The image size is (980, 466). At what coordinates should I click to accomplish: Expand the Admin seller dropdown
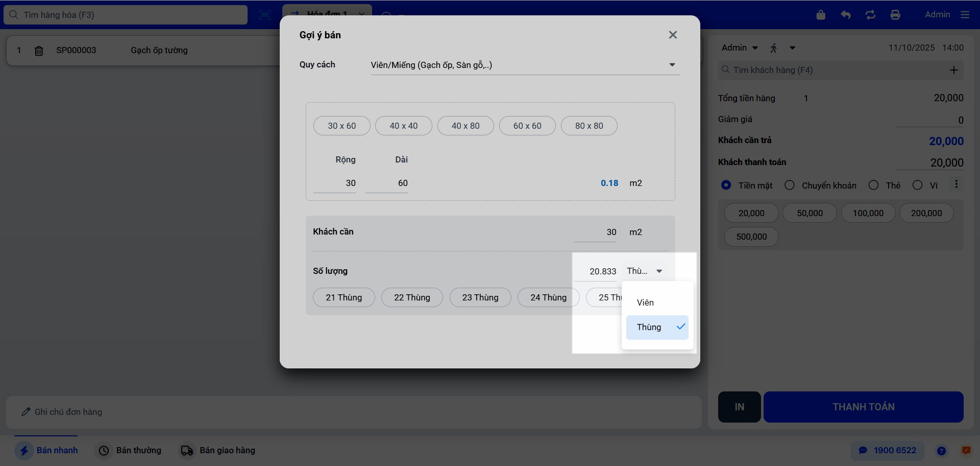740,48
